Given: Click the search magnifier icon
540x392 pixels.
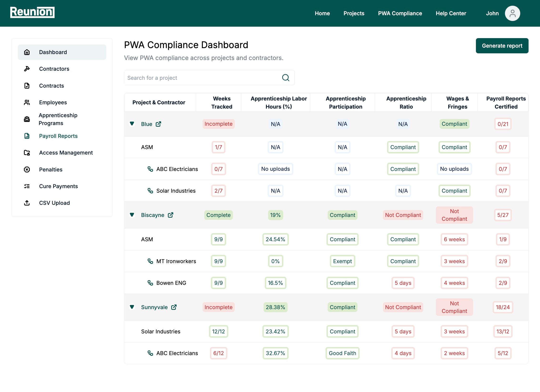Looking at the screenshot, I should [x=285, y=78].
